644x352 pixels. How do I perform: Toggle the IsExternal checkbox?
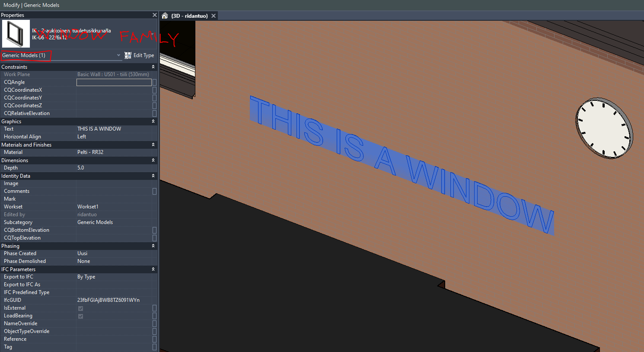[x=80, y=308]
